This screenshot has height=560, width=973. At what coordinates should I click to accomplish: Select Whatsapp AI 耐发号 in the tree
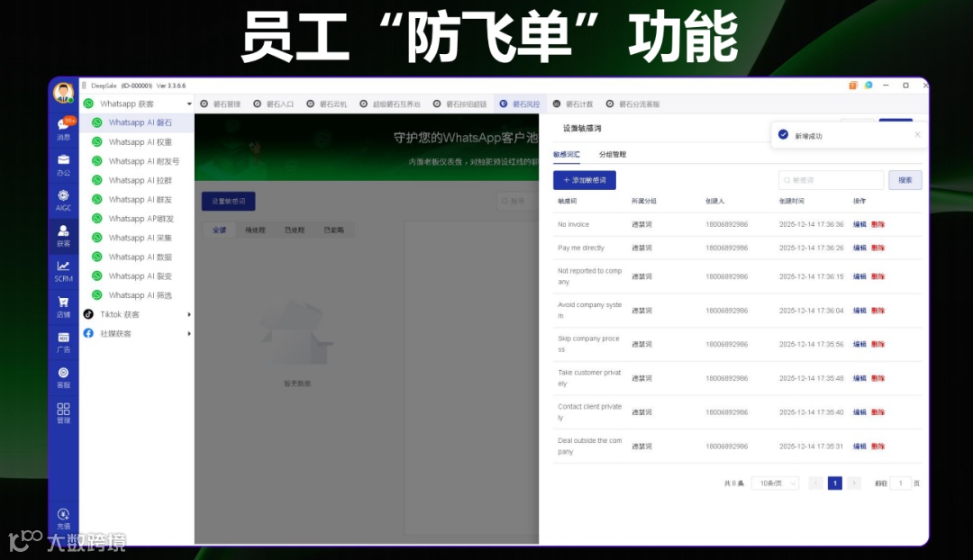click(137, 161)
